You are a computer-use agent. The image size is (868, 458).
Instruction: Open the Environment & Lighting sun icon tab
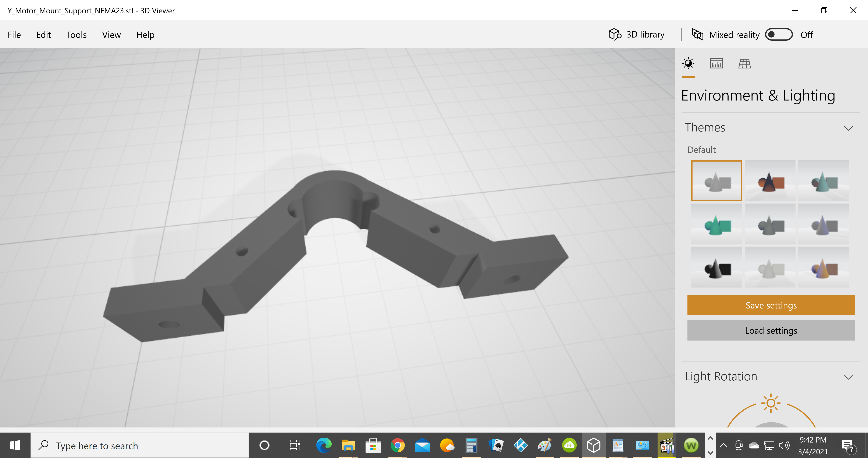pos(688,63)
